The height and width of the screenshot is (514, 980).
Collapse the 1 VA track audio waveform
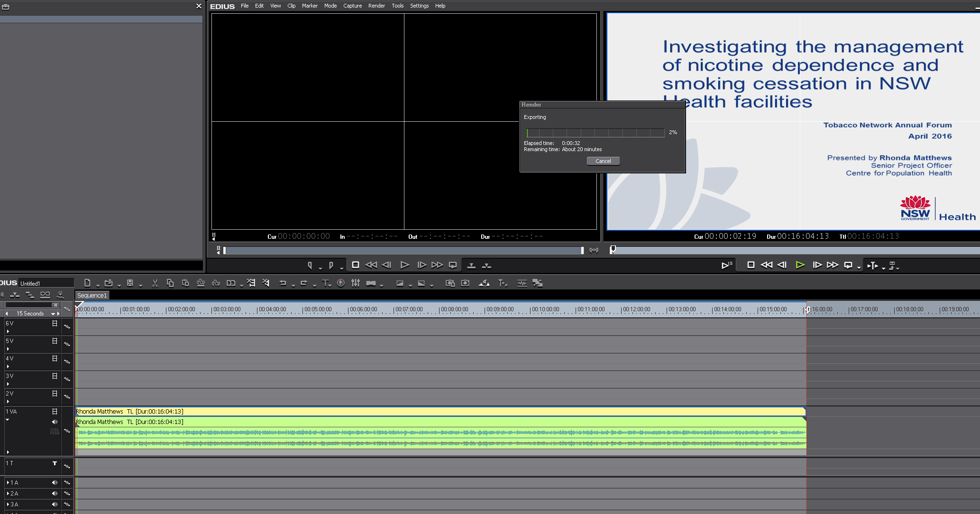coord(8,420)
